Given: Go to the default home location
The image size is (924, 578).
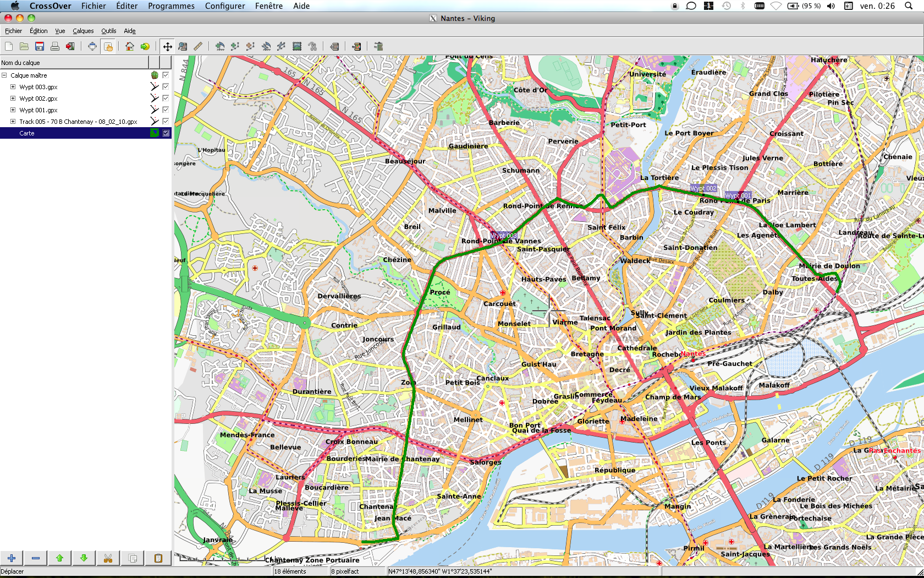Looking at the screenshot, I should click(129, 46).
